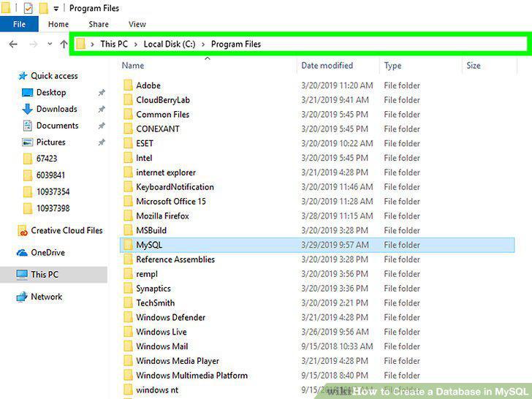Viewport: 532px width, 399px height.
Task: Sort by the Name column header
Action: [x=133, y=66]
